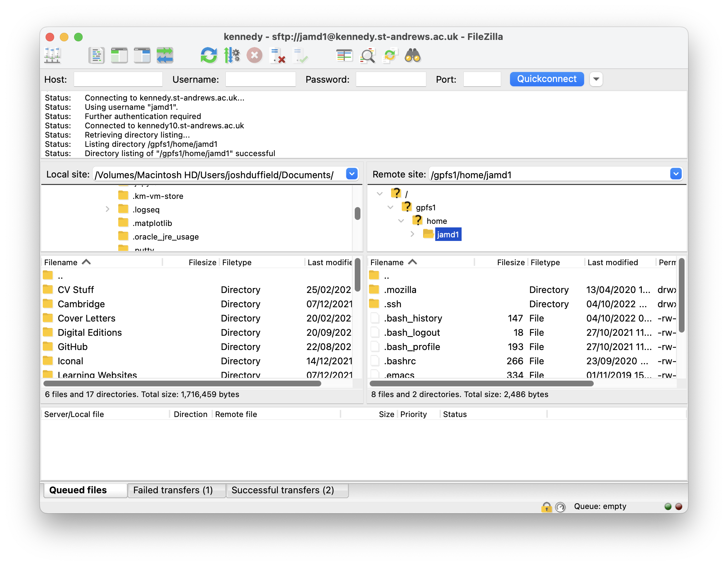Cancel the current operation
Image resolution: width=728 pixels, height=566 pixels.
255,56
